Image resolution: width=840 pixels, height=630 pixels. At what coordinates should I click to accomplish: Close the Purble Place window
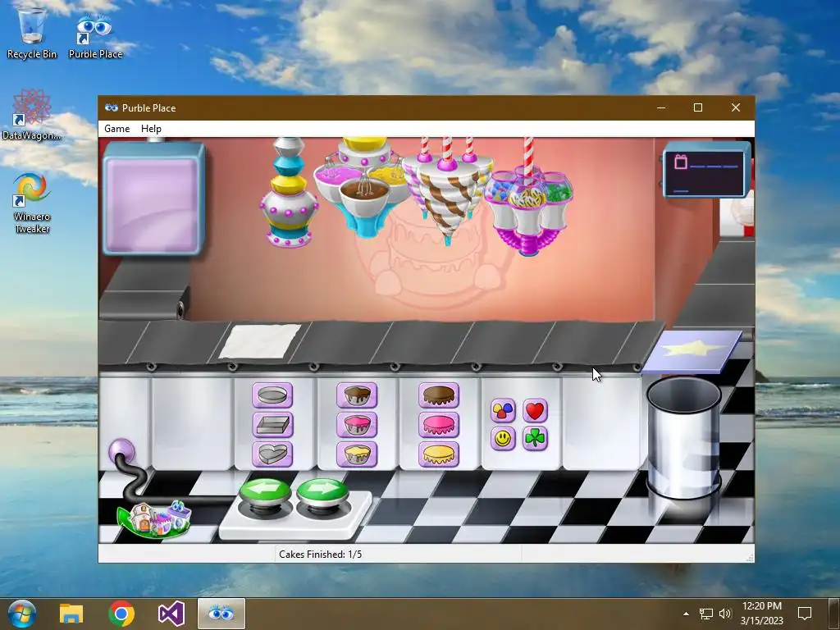pyautogui.click(x=736, y=107)
